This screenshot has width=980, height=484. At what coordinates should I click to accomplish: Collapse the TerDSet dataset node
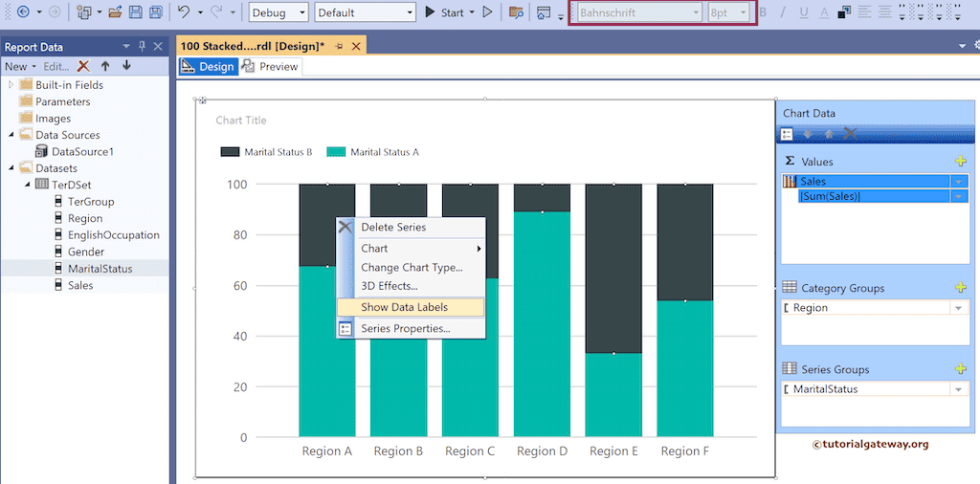28,185
